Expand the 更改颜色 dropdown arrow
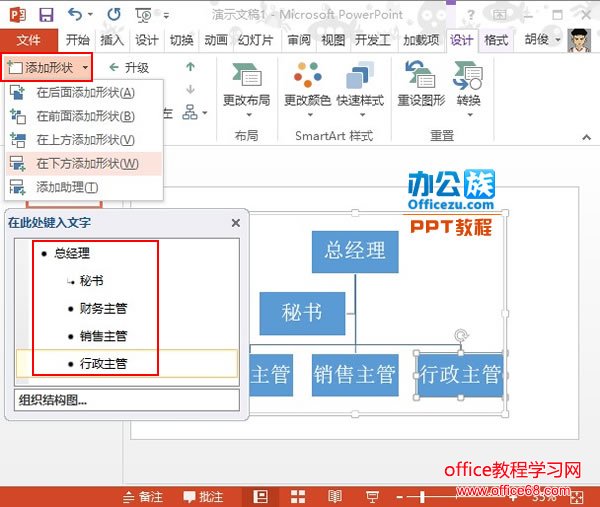This screenshot has width=600, height=507. pos(310,115)
